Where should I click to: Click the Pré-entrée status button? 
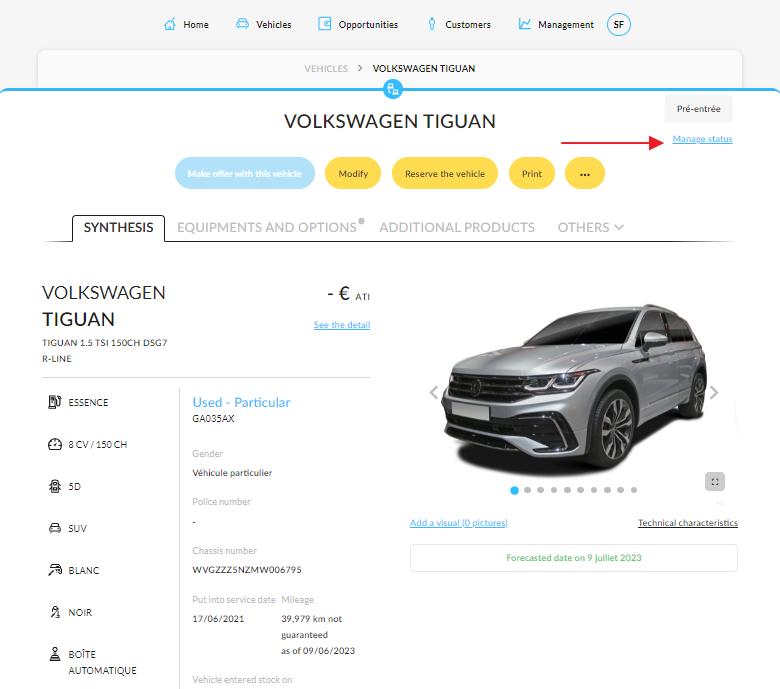[x=698, y=109]
